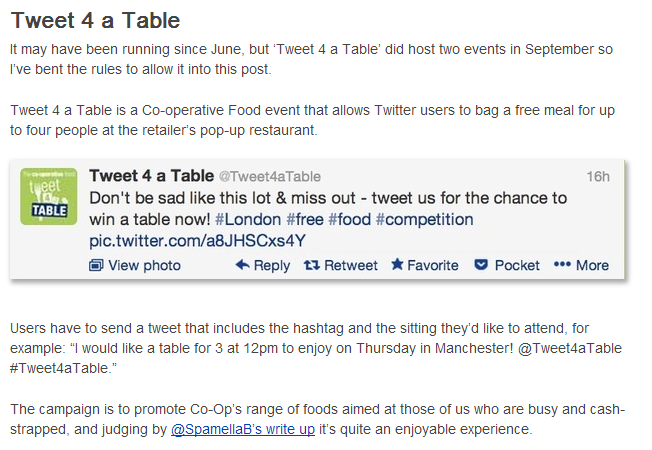
Task: Open the More ellipsis dots
Action: point(561,265)
